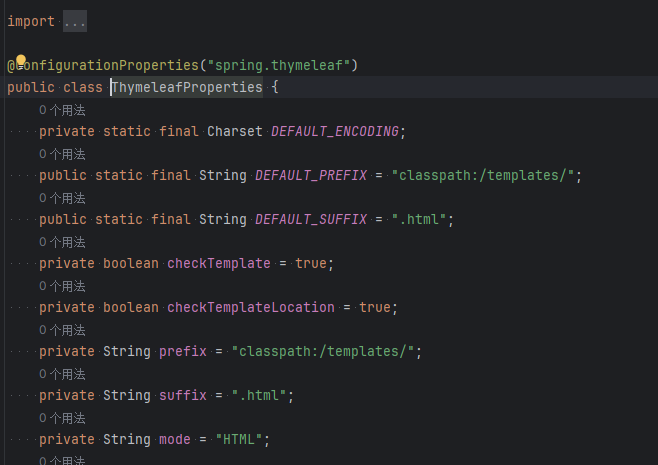Click the 'class' keyword
Screen dimensions: 658x465
[83, 87]
